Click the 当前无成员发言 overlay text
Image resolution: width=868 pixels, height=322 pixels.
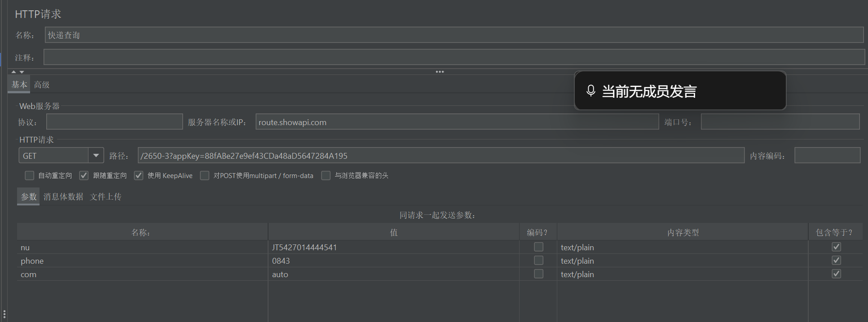click(649, 91)
